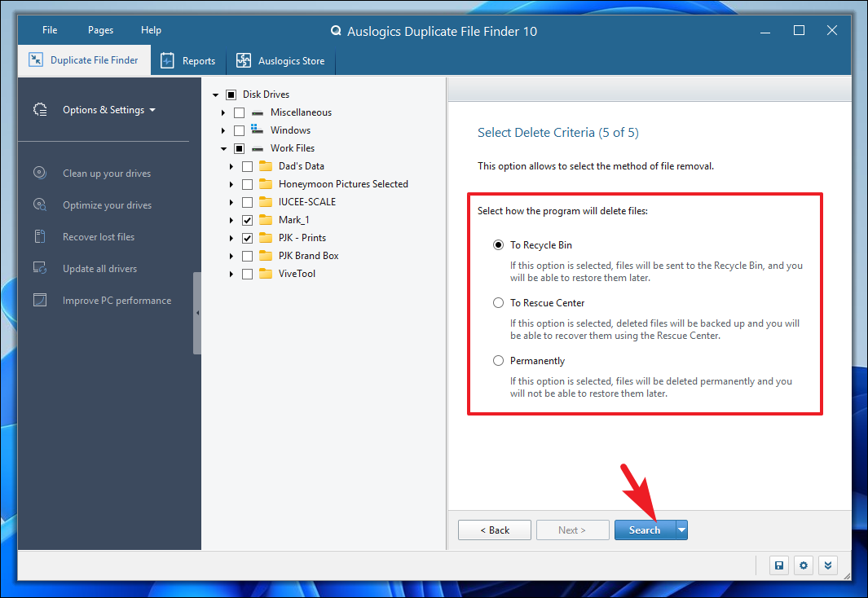Expand the Windows drive node
The image size is (868, 598).
pyautogui.click(x=223, y=130)
